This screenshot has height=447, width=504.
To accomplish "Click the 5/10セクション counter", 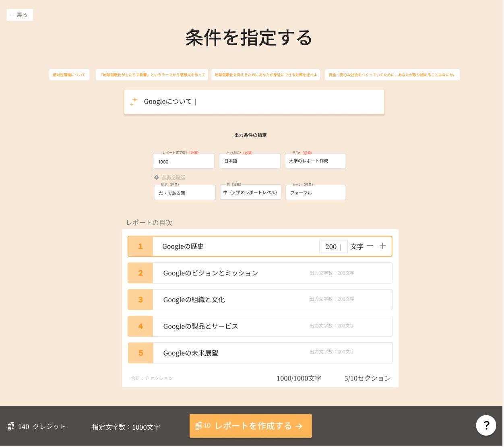I will [368, 379].
